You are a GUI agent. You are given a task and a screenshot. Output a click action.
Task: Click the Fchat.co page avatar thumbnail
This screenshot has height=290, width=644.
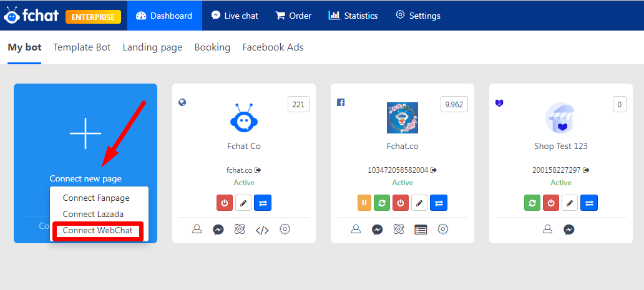(x=402, y=118)
